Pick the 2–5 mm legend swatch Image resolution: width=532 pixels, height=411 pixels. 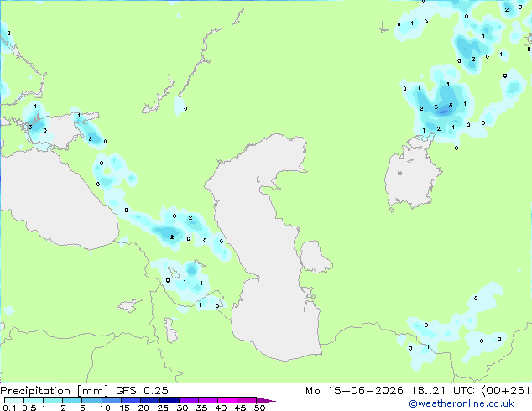[x=72, y=400]
